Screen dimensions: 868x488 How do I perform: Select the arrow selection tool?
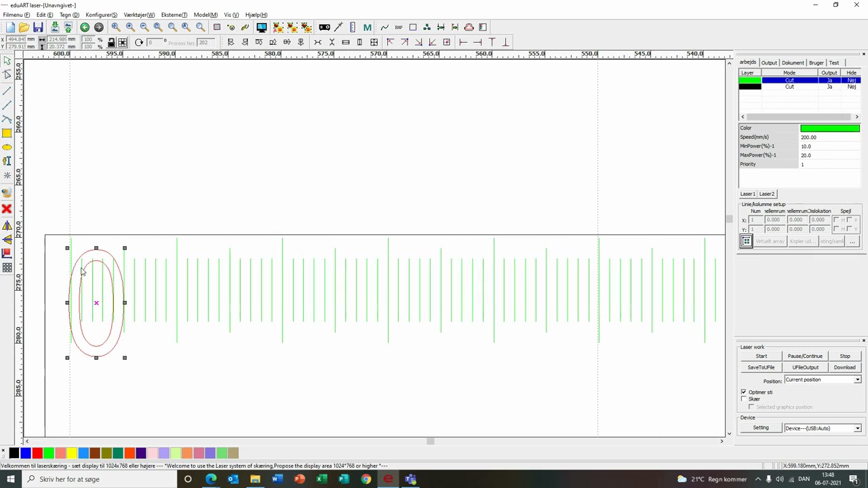7,62
